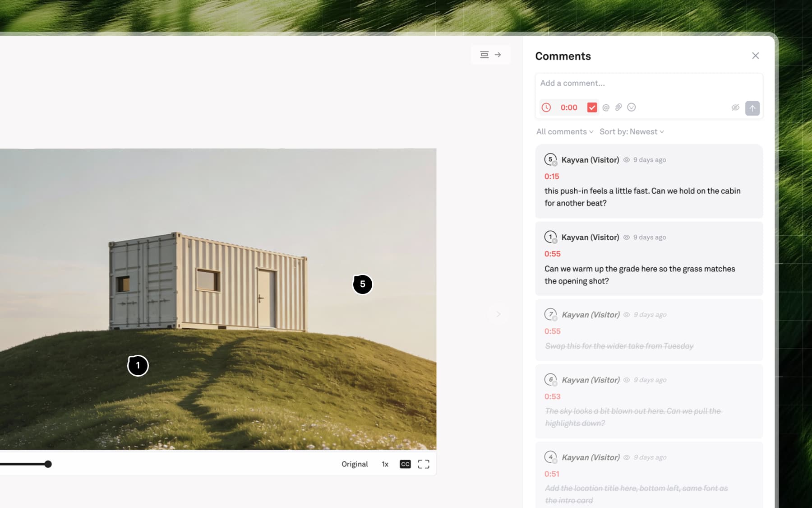This screenshot has height=508, width=812.
Task: Toggle the crossed-eye comment visibility icon
Action: [735, 107]
